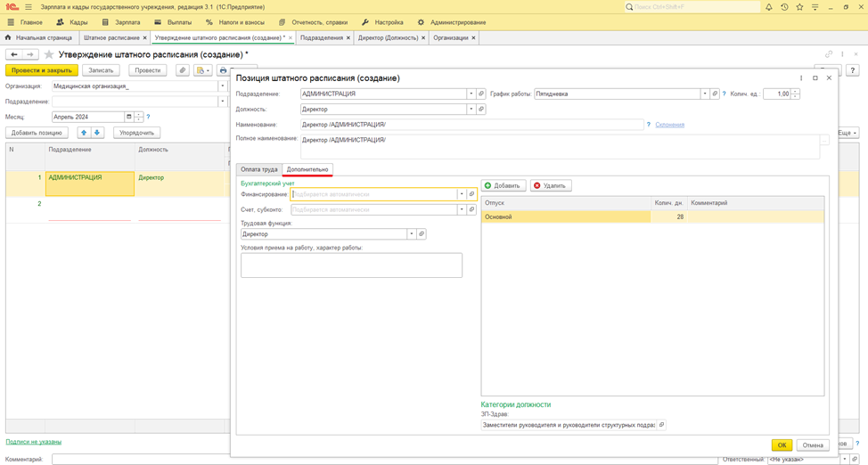The height and width of the screenshot is (465, 868).
Task: Click the Записать button
Action: pos(101,70)
